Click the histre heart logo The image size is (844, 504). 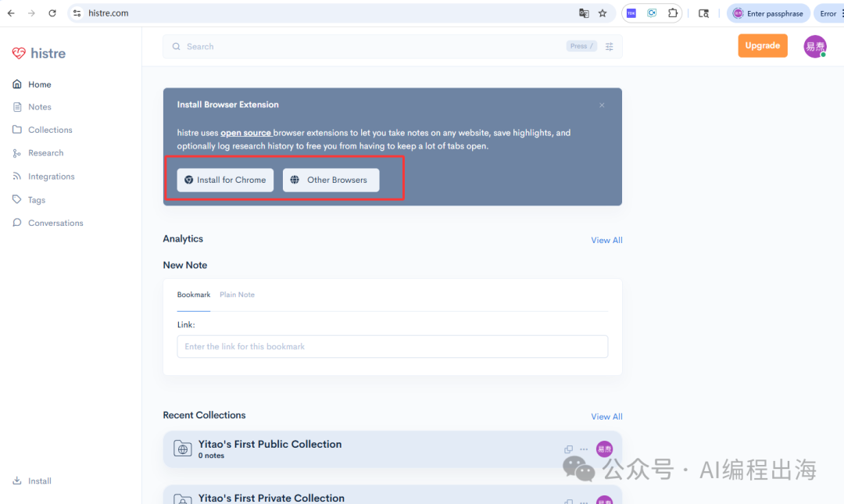click(x=20, y=53)
